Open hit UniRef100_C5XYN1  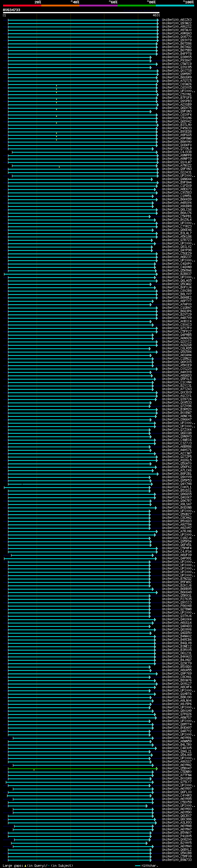(x=177, y=94)
